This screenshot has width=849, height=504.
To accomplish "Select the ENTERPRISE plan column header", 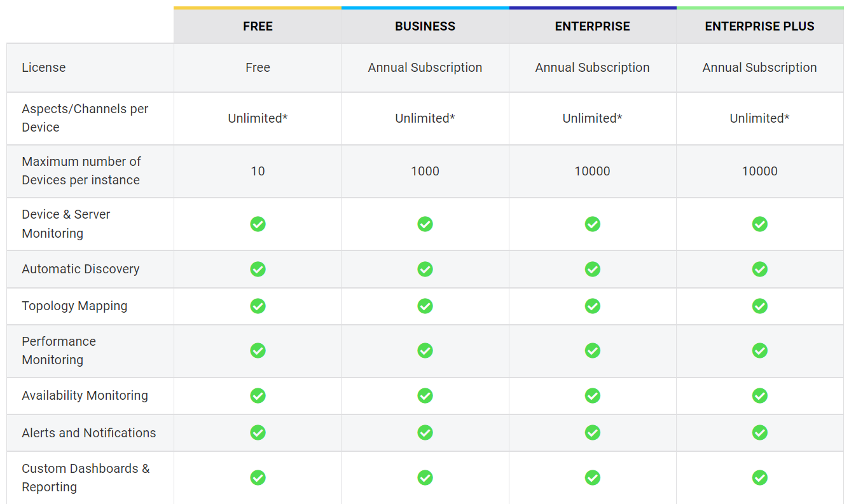I will coord(592,27).
